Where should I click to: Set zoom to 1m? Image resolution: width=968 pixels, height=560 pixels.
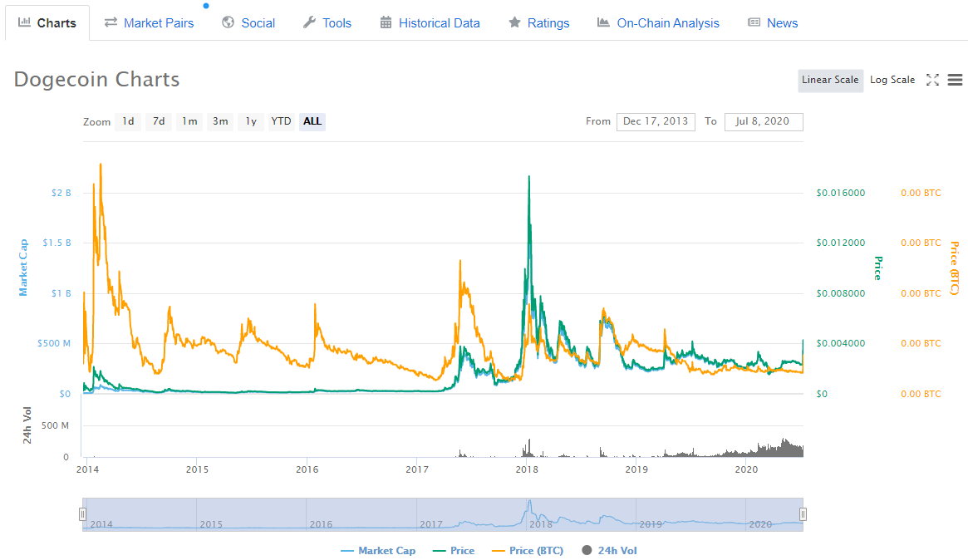pos(189,121)
